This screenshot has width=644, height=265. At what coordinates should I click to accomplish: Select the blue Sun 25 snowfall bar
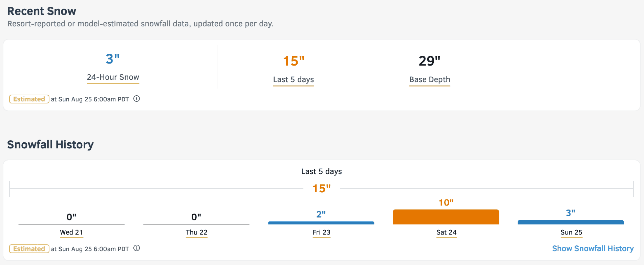pos(571,222)
